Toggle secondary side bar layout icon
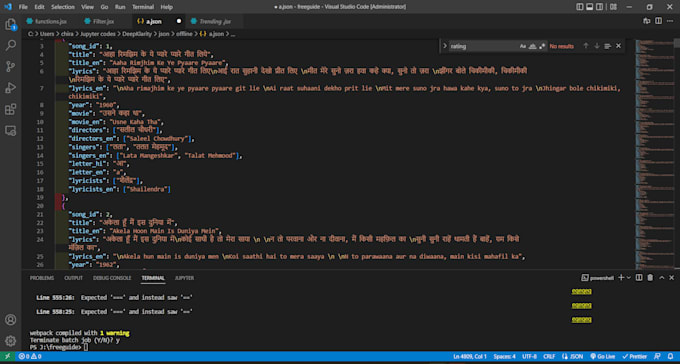680x364 pixels. pyautogui.click(x=599, y=7)
